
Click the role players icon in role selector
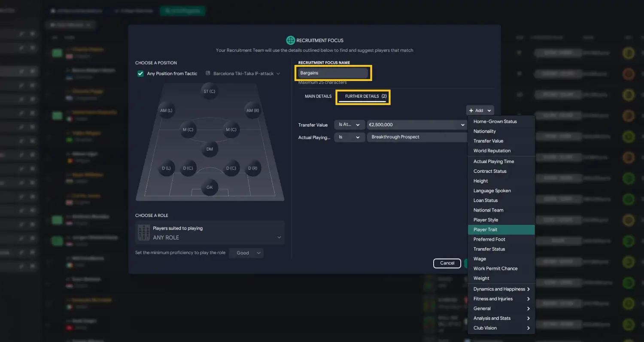pos(144,233)
